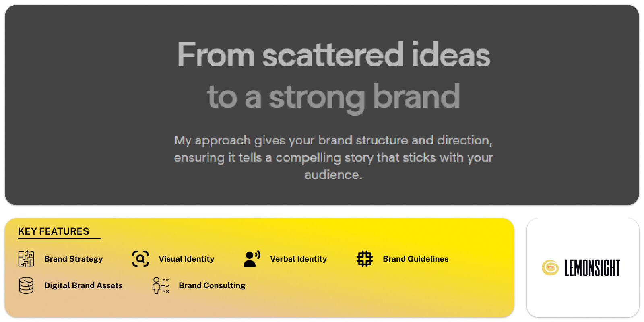Select the Digital Brand Assets label

click(83, 285)
